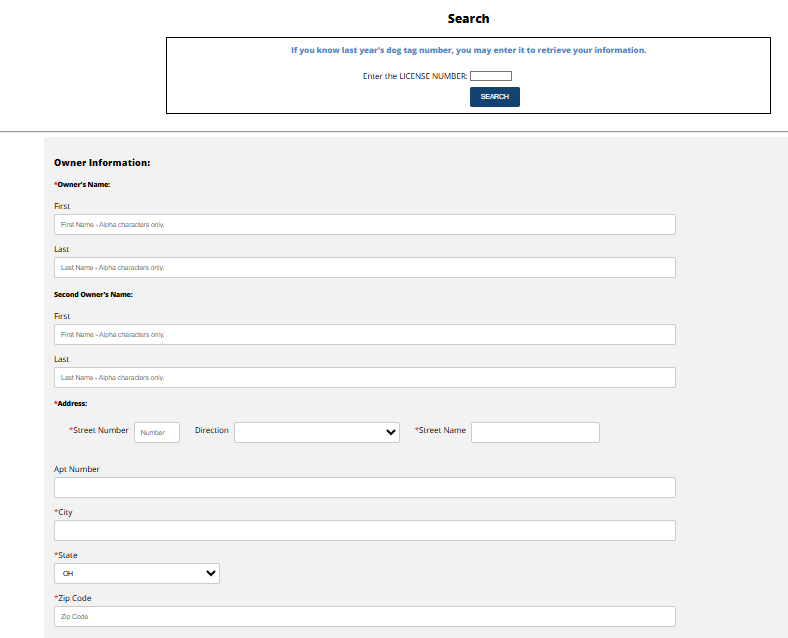Click the Zip Code label
The image size is (788, 638).
point(73,598)
